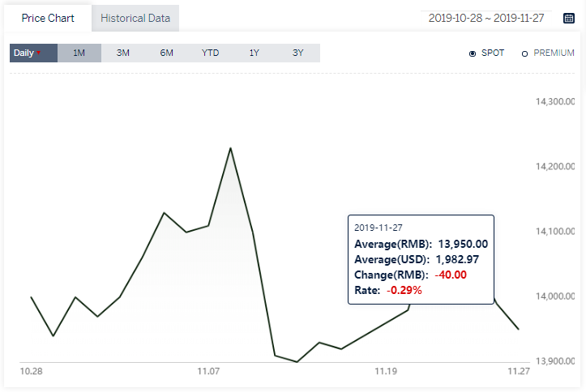The height and width of the screenshot is (392, 586).
Task: Switch to the Price Chart tab
Action: coord(48,19)
